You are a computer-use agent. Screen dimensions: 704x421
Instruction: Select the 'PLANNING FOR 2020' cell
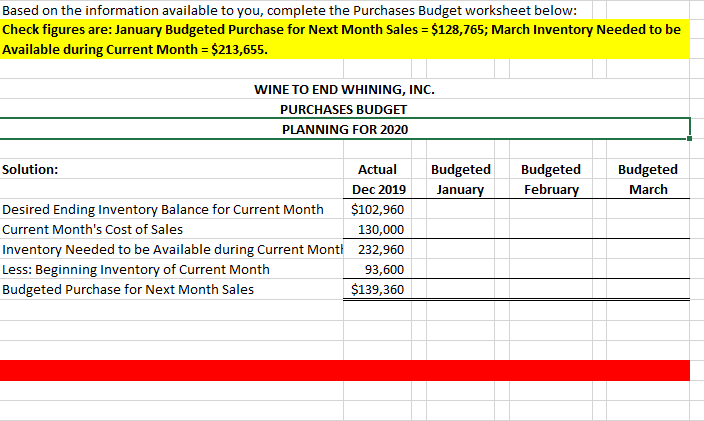tap(345, 129)
